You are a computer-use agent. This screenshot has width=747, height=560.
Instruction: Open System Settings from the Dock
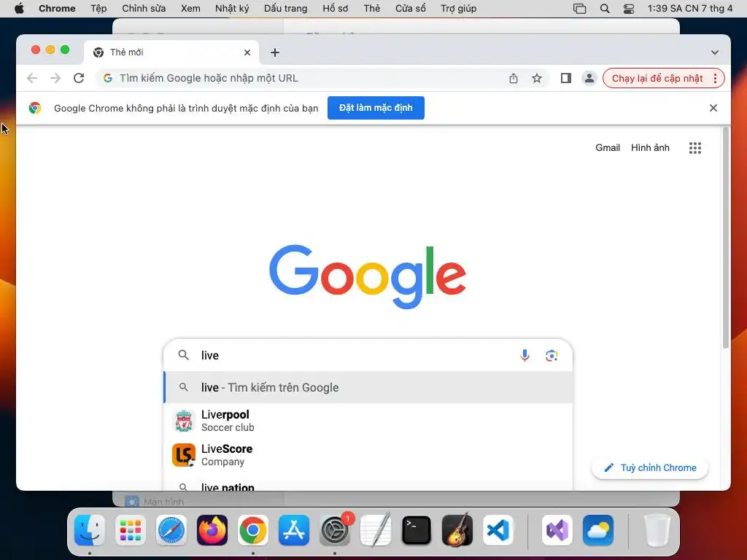click(x=335, y=530)
